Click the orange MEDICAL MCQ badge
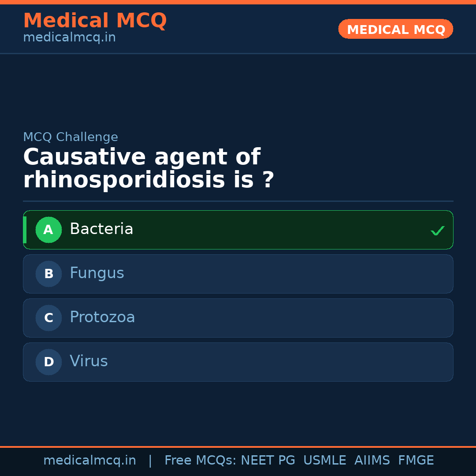Viewport: 476px width, 476px height. click(396, 29)
